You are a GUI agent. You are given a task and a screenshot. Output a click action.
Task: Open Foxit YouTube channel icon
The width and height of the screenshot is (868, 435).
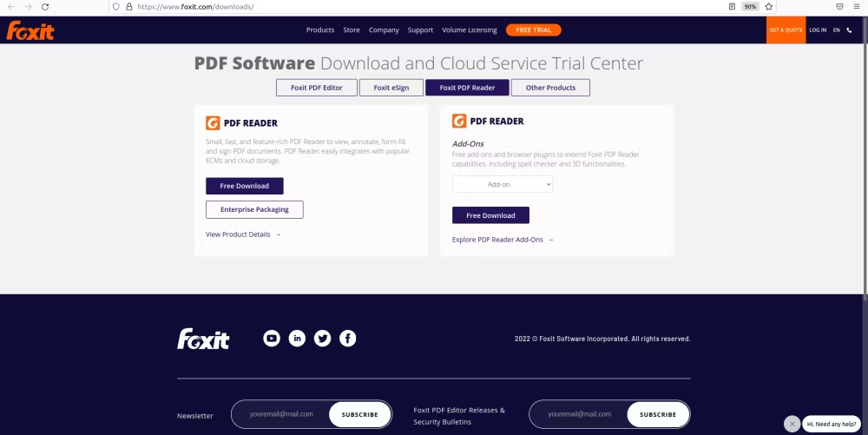click(x=271, y=338)
